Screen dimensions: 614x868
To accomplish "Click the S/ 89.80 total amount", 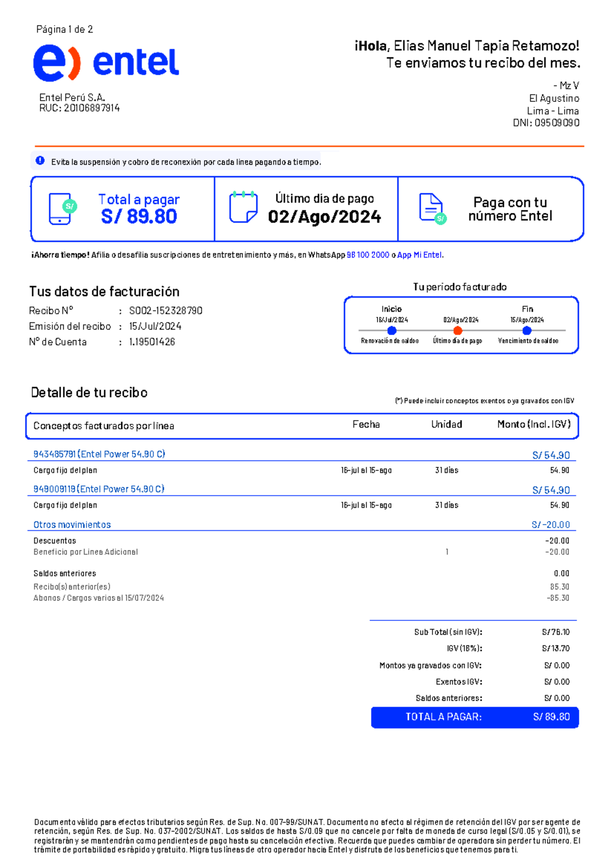I will coord(139,216).
